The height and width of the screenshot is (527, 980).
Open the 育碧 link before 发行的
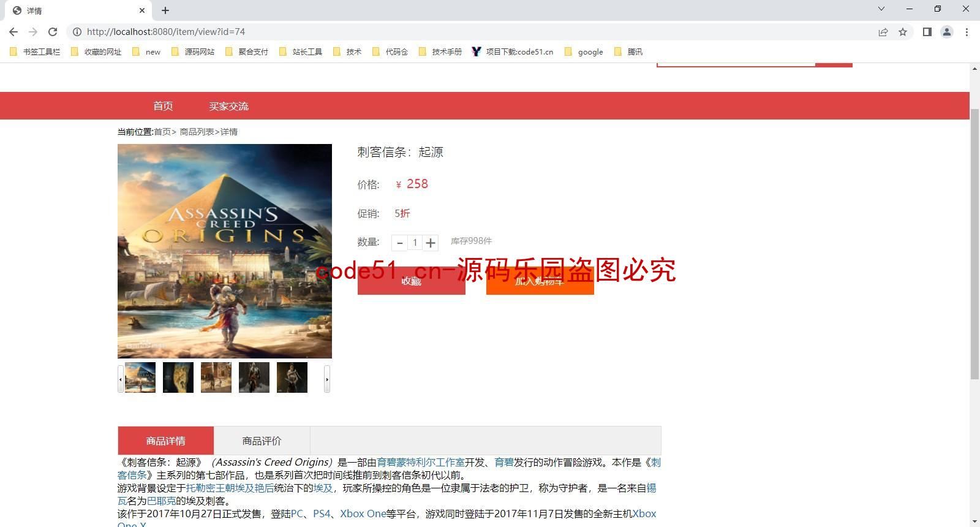click(x=504, y=463)
